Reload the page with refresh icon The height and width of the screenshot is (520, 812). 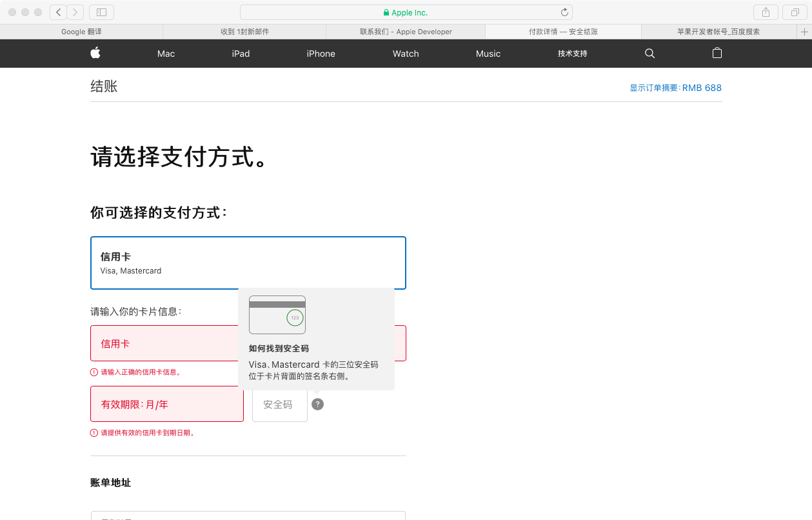[x=564, y=12]
